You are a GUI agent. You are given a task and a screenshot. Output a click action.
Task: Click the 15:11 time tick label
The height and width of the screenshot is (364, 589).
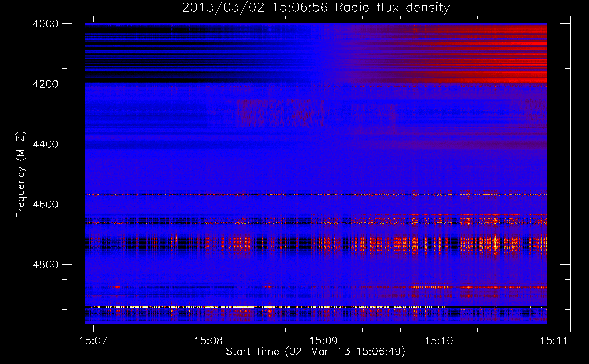tap(554, 341)
